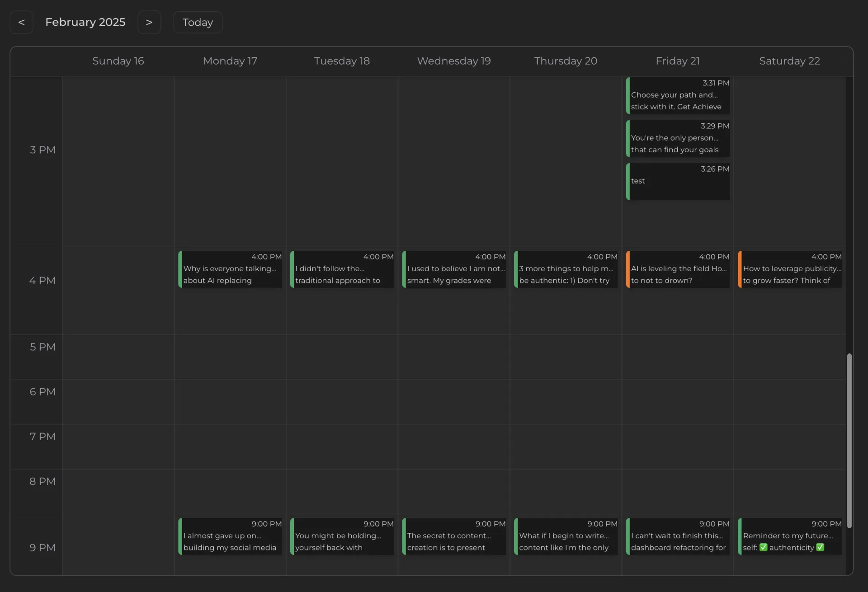Open orange 'AI is leveling the field' post
This screenshot has height=592, width=868.
pyautogui.click(x=678, y=269)
